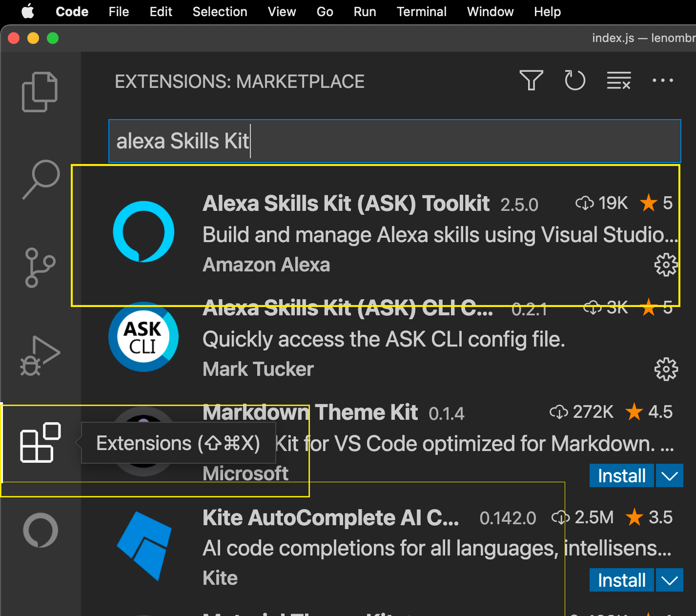This screenshot has height=616, width=696.
Task: Open the Explorer view
Action: (39, 91)
